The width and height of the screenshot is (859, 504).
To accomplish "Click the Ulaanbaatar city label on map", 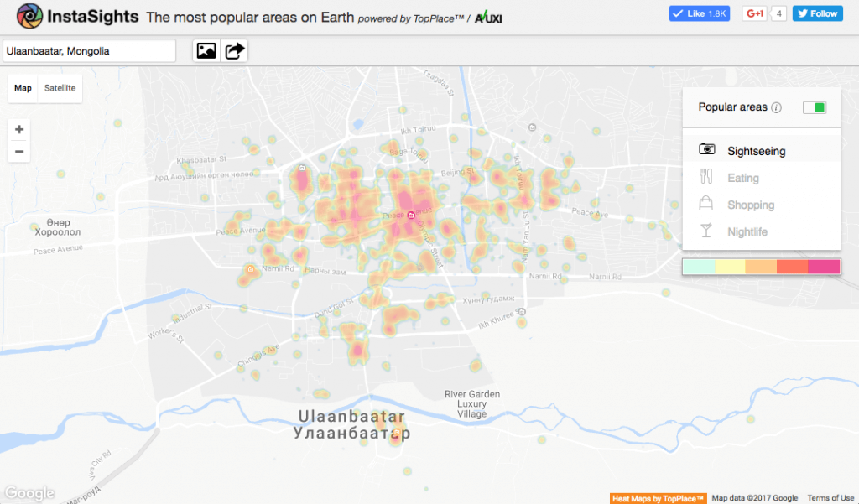I will pos(351,424).
